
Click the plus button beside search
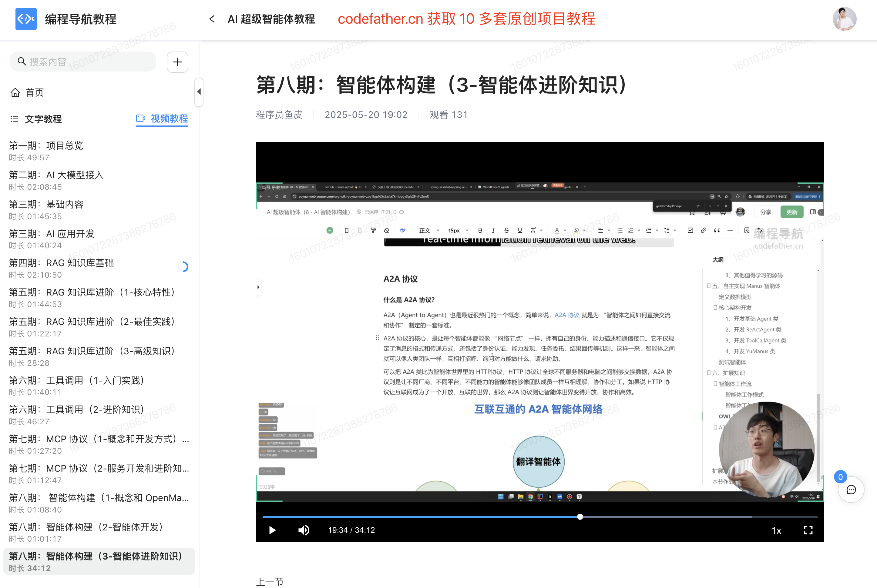click(177, 62)
